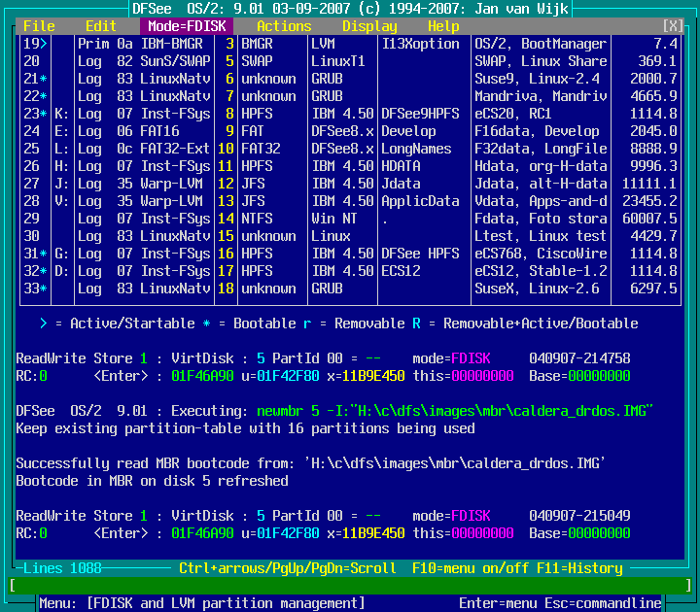
Task: Click bootable asterisk on partition 23
Action: point(43,114)
